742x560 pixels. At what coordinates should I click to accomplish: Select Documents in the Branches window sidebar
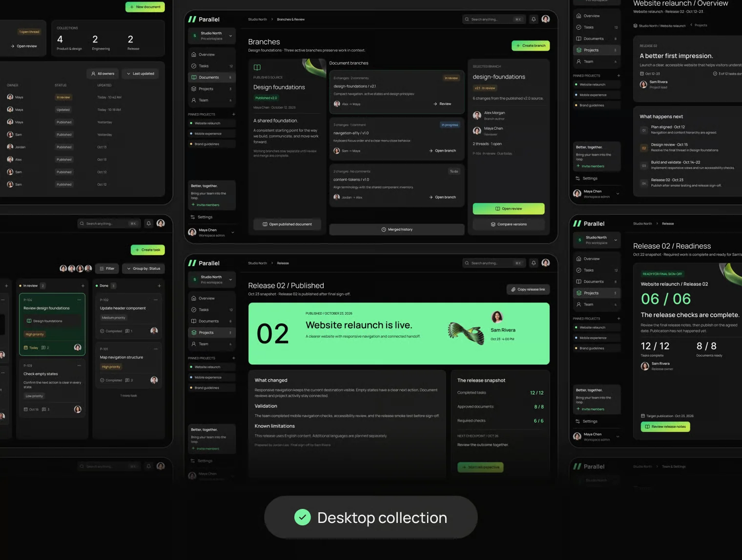point(212,77)
